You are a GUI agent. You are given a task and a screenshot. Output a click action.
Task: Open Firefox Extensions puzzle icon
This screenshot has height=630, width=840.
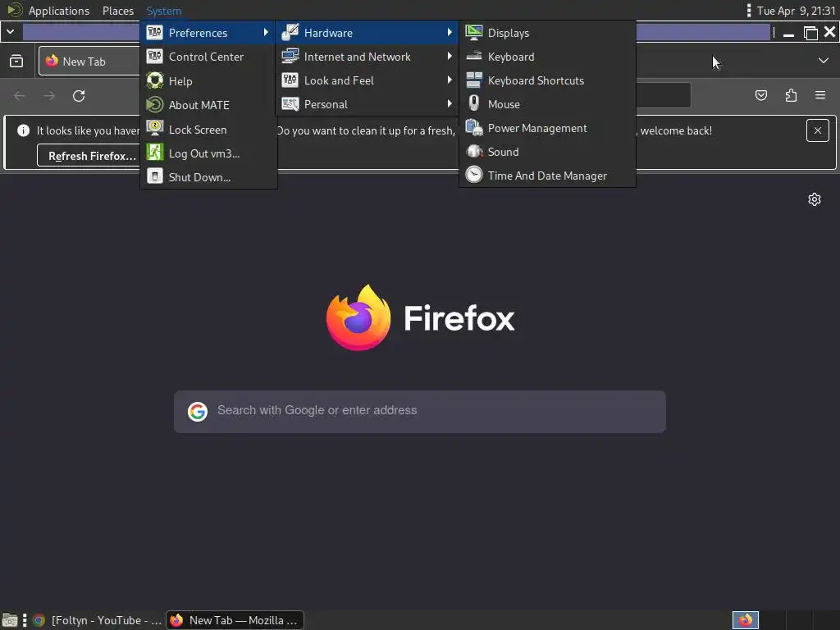point(791,95)
